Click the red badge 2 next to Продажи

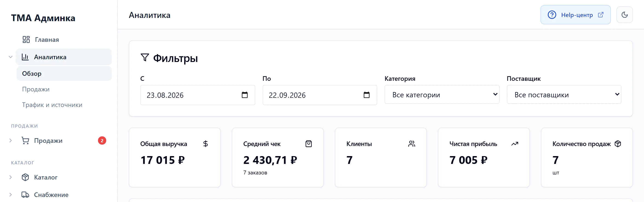[x=102, y=141]
